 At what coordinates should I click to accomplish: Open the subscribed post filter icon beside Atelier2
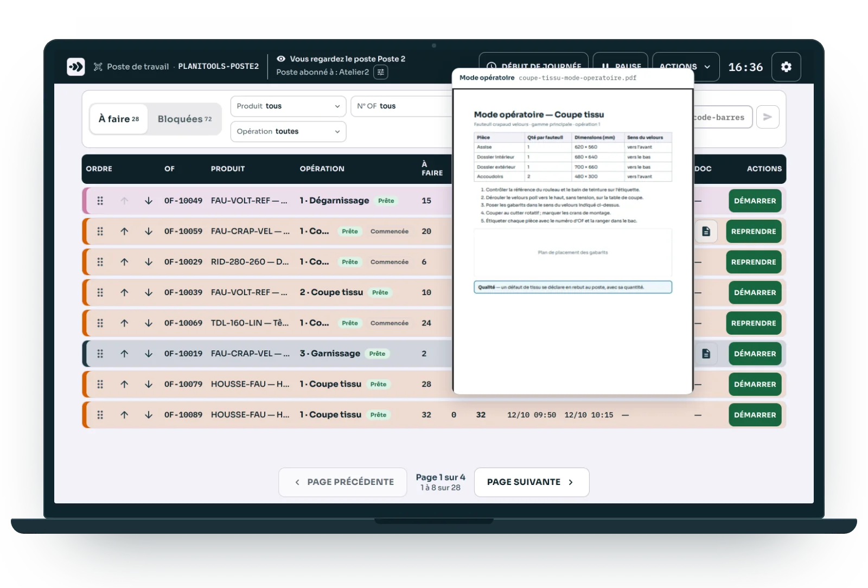click(381, 72)
